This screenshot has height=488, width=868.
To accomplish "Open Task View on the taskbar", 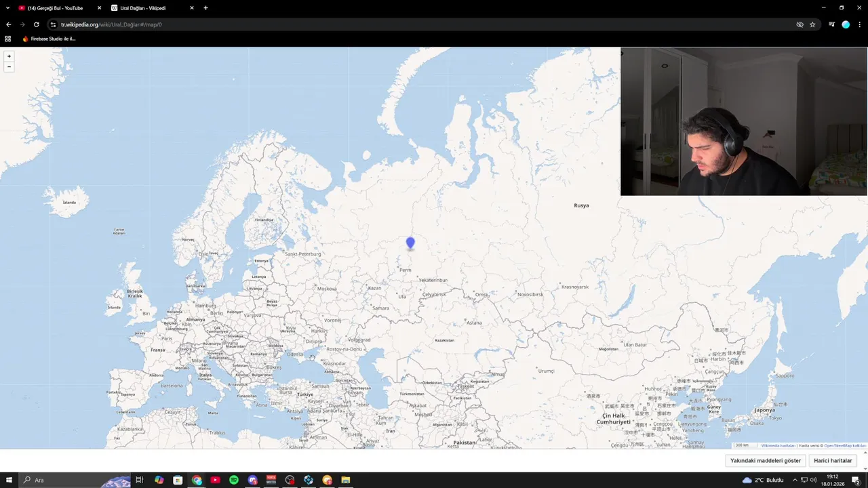I will (x=140, y=480).
